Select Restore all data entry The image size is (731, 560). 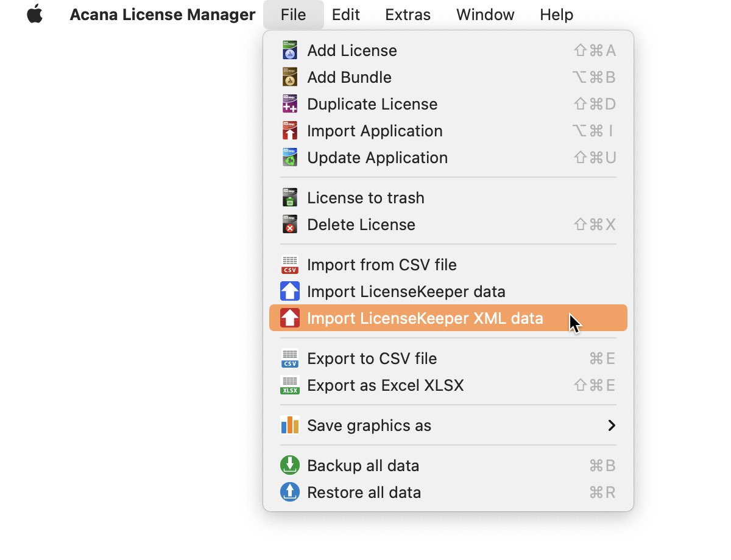click(448, 492)
